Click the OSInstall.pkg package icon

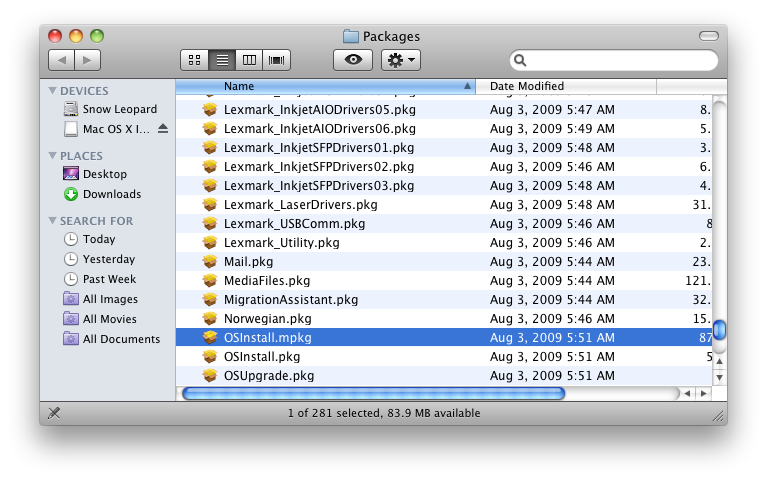pos(210,357)
